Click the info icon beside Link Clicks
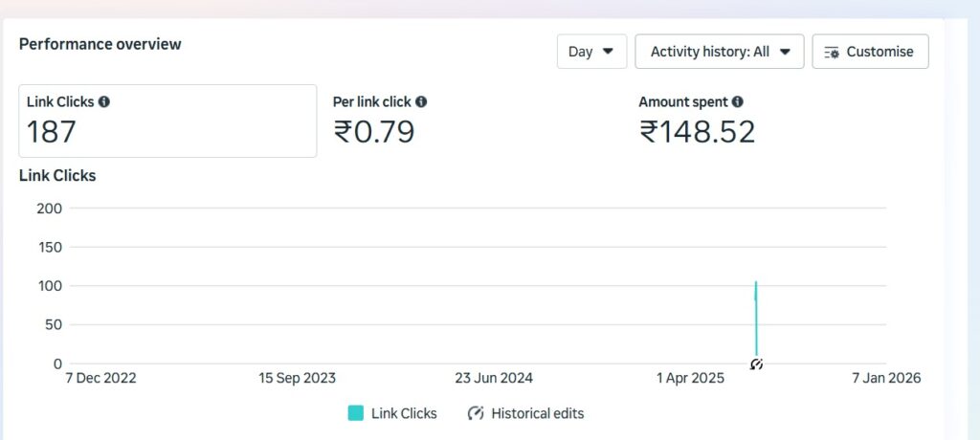Screen dimensions: 980x440 click(x=104, y=101)
